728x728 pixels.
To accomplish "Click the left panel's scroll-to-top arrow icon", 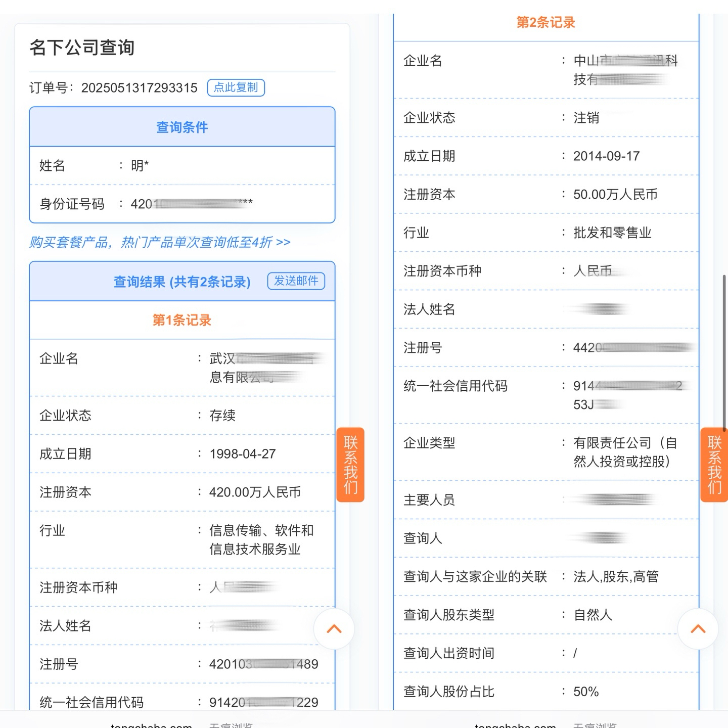I will click(334, 629).
